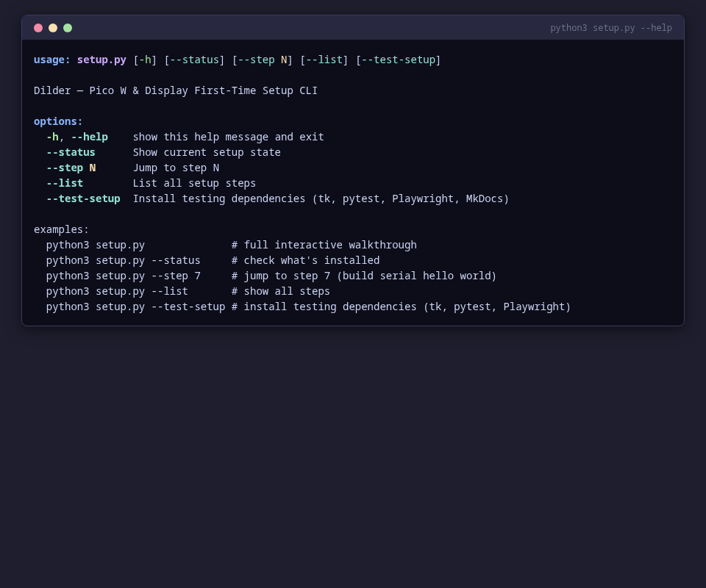Click the --list option entry
This screenshot has width=706, height=588.
(64, 183)
